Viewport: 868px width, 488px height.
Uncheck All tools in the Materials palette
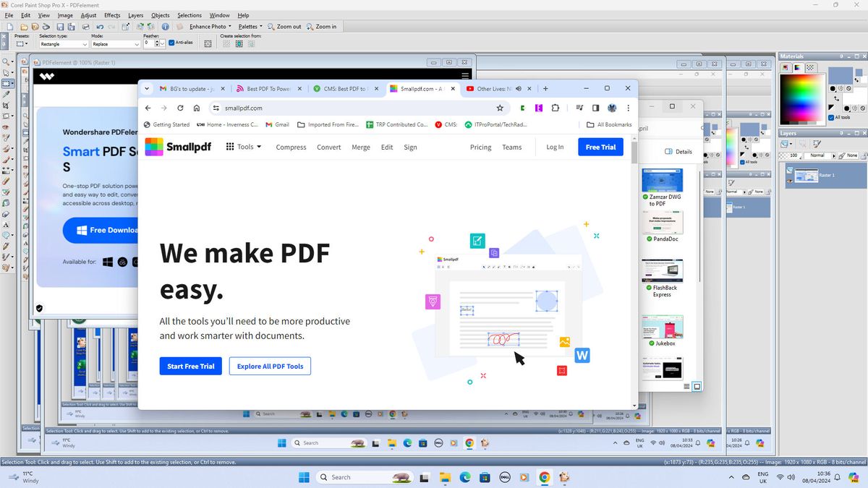click(830, 117)
